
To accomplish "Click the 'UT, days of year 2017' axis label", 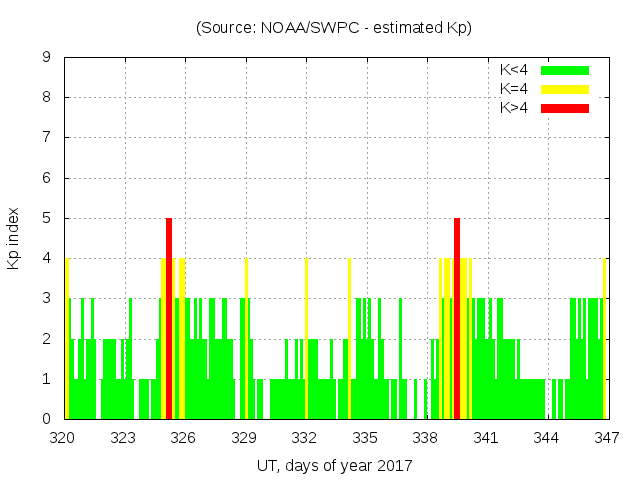I will tap(334, 465).
